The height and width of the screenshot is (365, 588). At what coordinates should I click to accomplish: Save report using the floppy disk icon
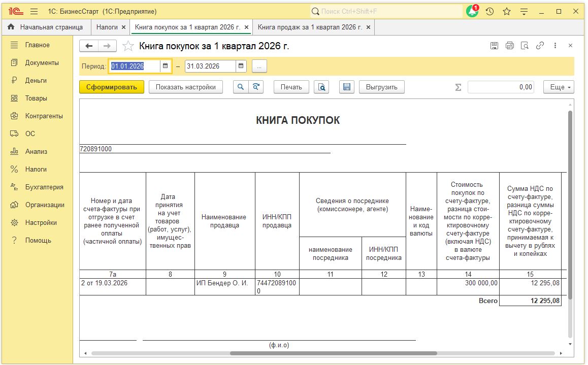(347, 87)
